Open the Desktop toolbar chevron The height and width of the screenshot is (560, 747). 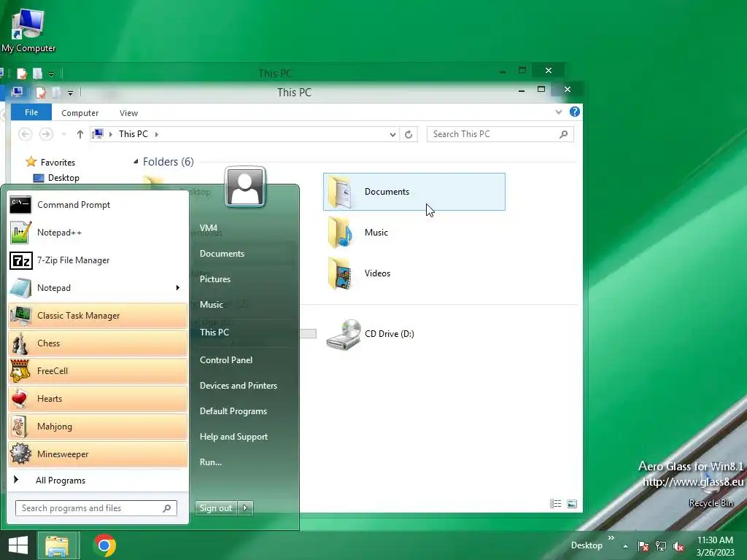[611, 538]
